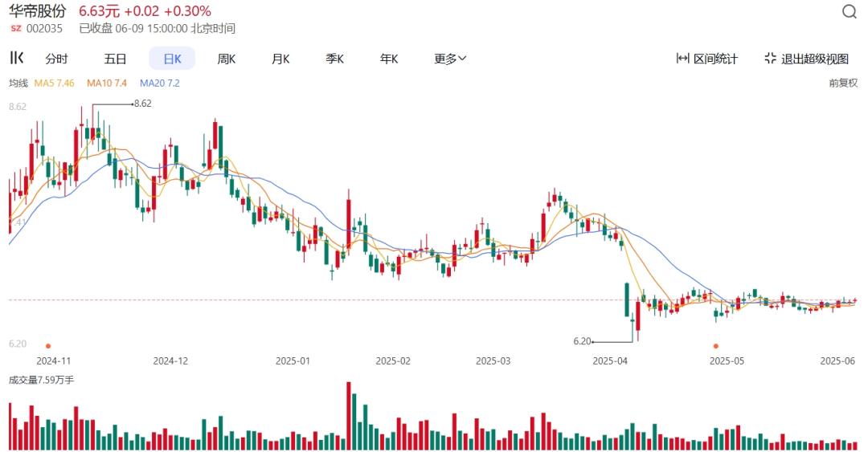Select the 五日 five-day tab

coord(115,59)
